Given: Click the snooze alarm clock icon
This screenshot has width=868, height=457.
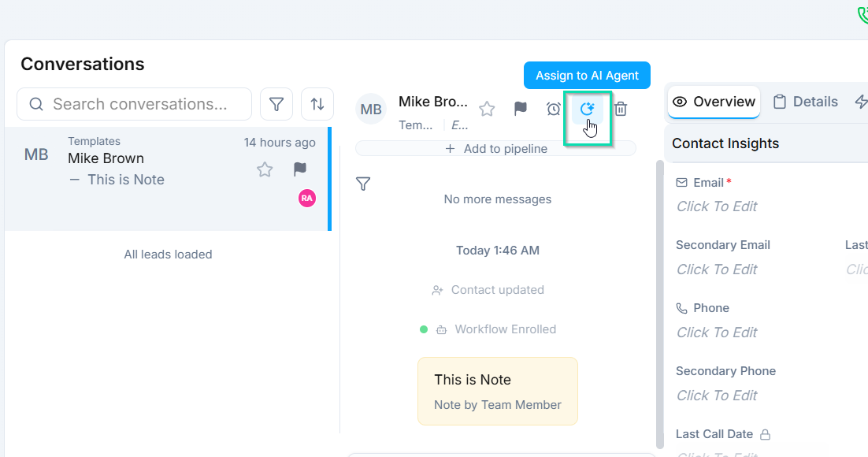Looking at the screenshot, I should click(x=554, y=110).
